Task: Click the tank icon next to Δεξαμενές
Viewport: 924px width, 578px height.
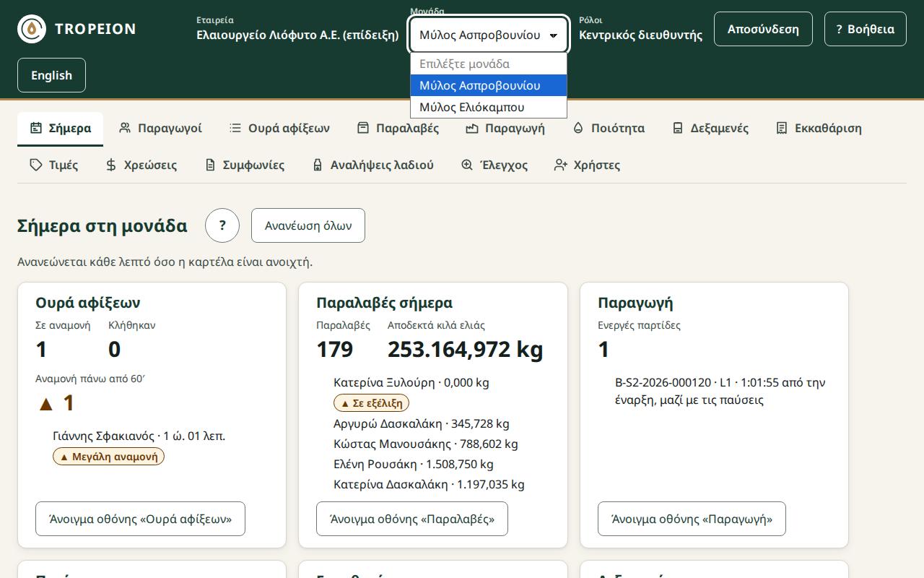Action: (x=677, y=128)
